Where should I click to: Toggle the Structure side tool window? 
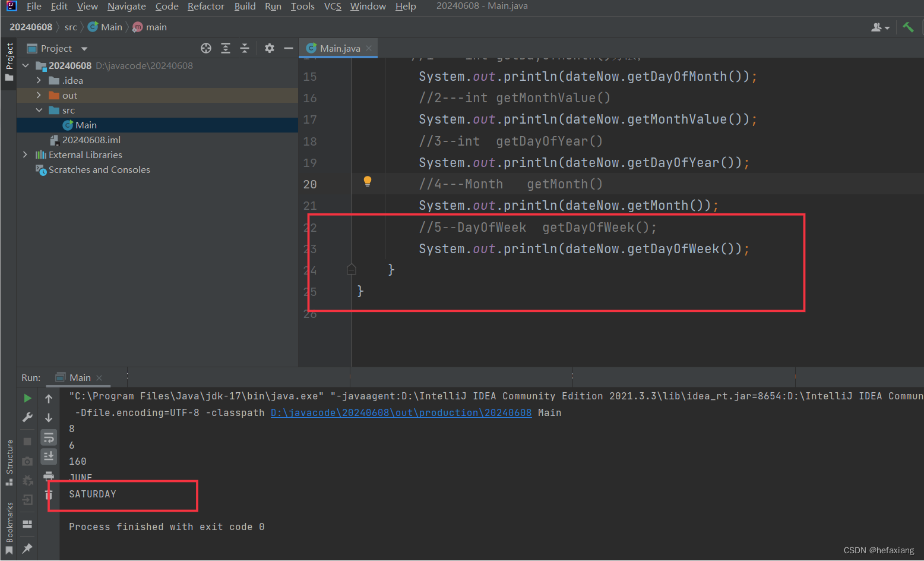coord(9,464)
